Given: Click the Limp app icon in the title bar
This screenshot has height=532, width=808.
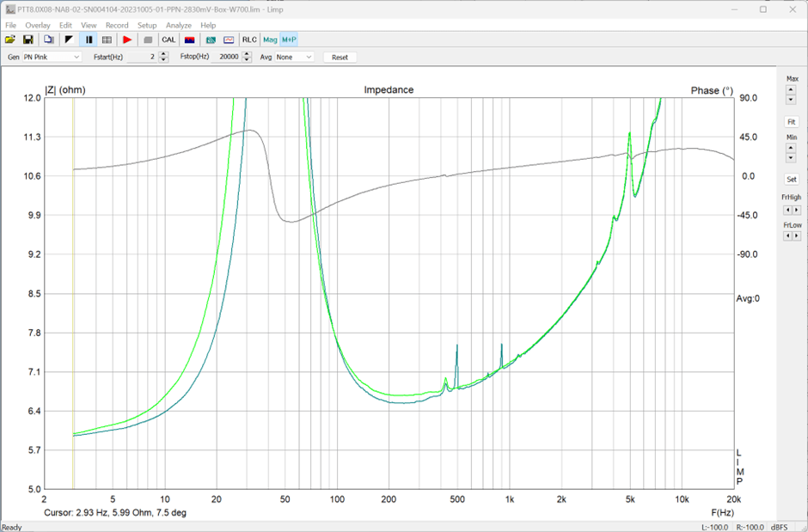Looking at the screenshot, I should click(9, 9).
